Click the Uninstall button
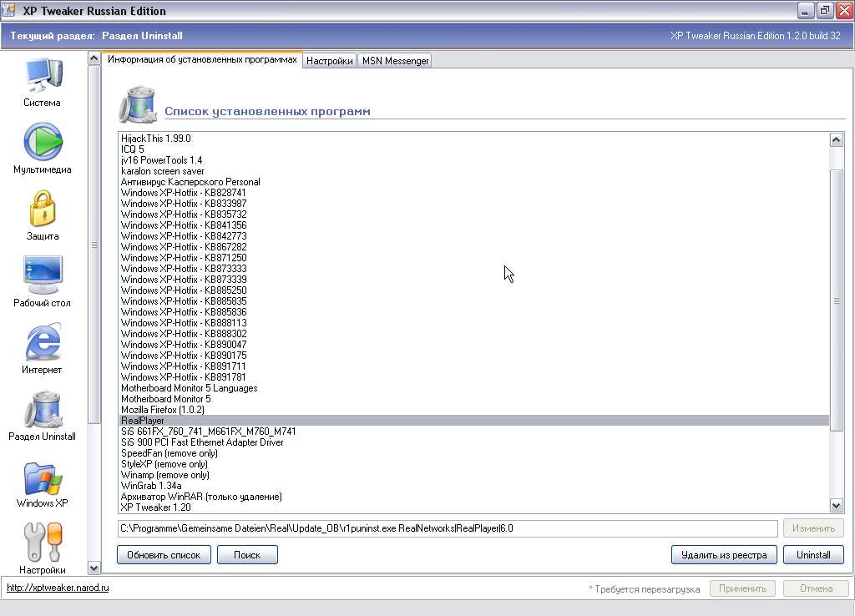 (813, 555)
